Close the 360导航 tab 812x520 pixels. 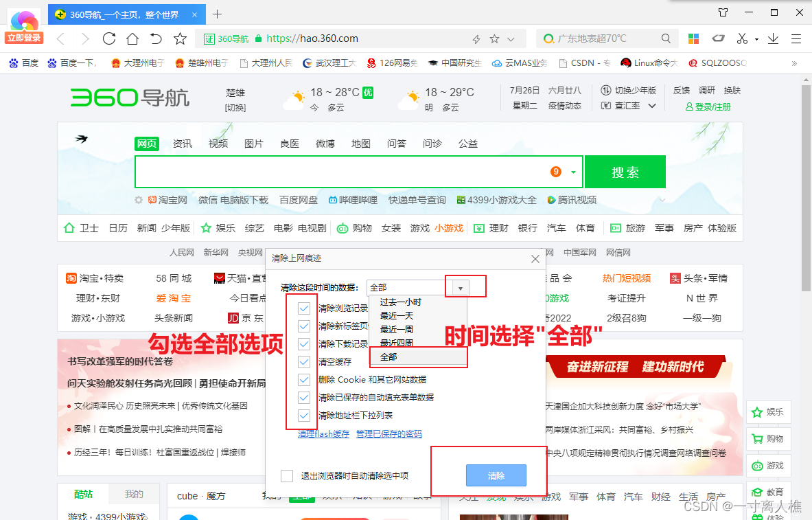195,14
